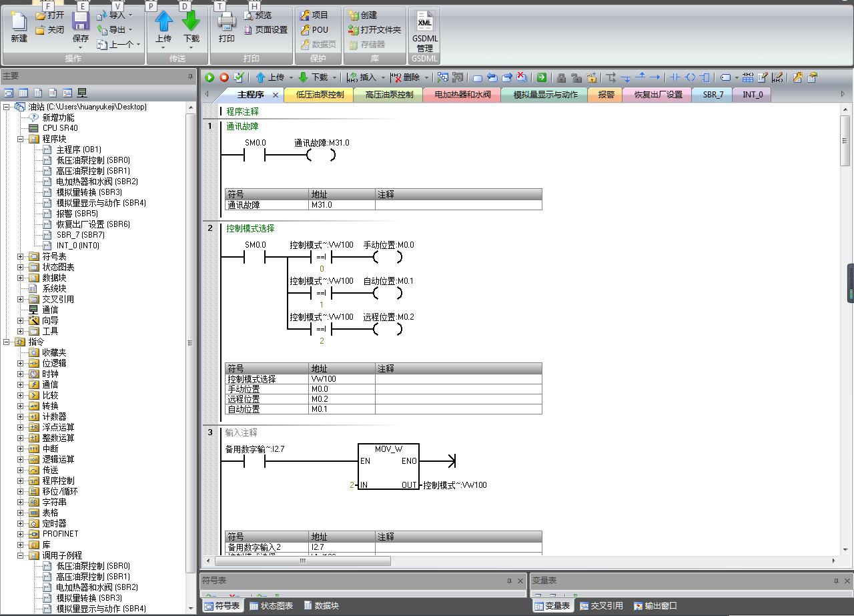Click 项目 protection key item
Screen dimensions: 854x616
(x=314, y=15)
